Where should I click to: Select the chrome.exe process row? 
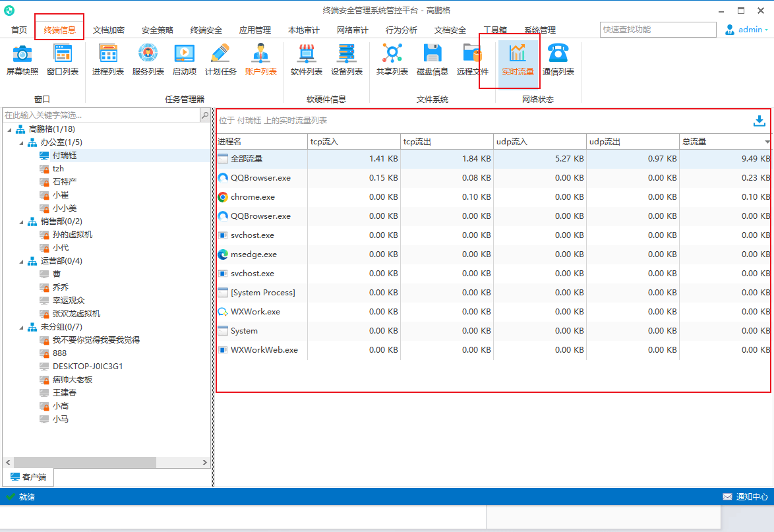[253, 197]
